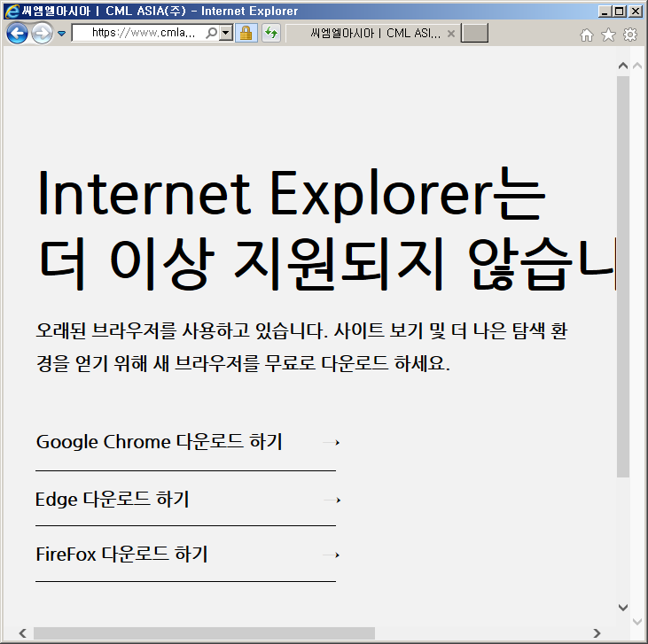Click the horizontal scrollbar right arrow

[x=597, y=633]
